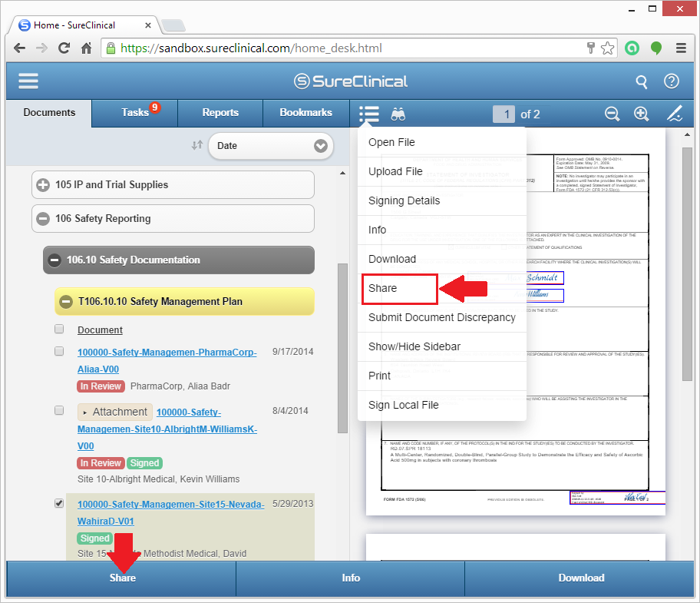Open the Site15-Nevada-WahiraD-V01 link
Screen dimensions: 700x603
(170, 512)
